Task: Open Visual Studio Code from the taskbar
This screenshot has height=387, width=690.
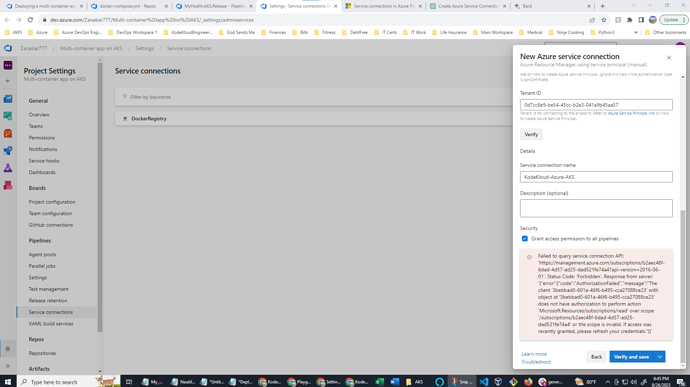Action: [x=484, y=382]
